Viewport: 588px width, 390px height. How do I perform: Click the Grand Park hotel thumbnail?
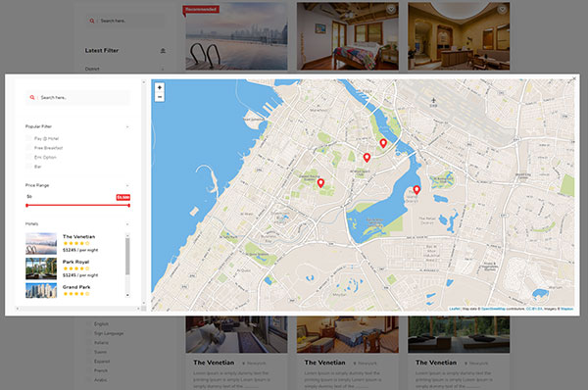(x=41, y=291)
